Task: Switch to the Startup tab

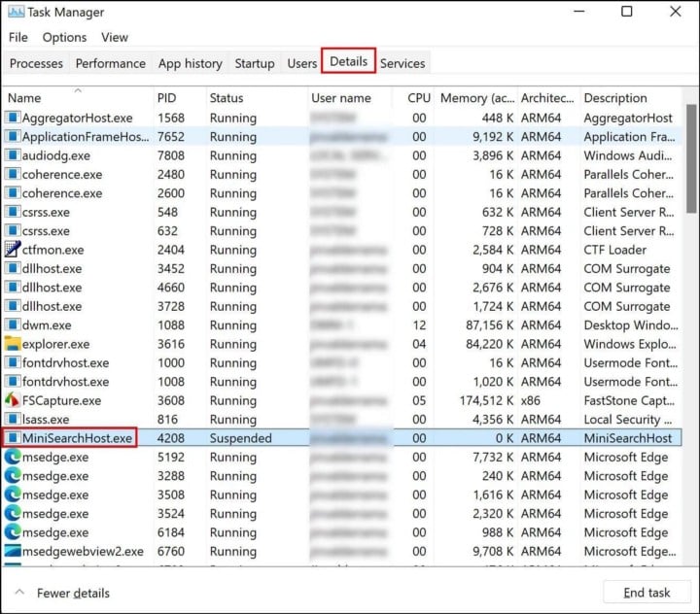Action: (x=255, y=63)
